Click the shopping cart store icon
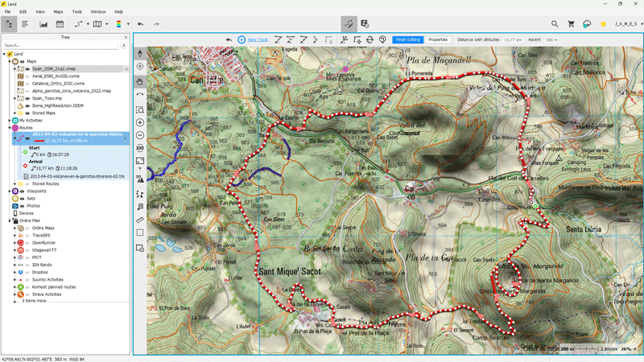Image resolution: width=644 pixels, height=362 pixels. [x=571, y=24]
